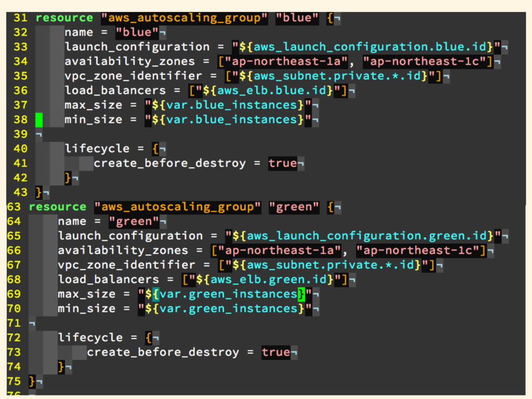Click closing brace on line 42
Screen dimensions: 532x399
click(68, 178)
